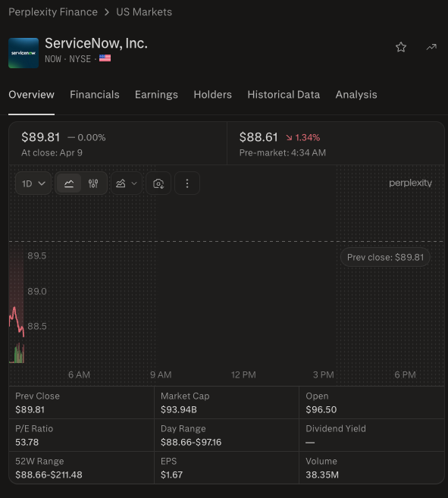
Task: Click the 52W Range $88.66-$211.48
Action: pos(49,475)
